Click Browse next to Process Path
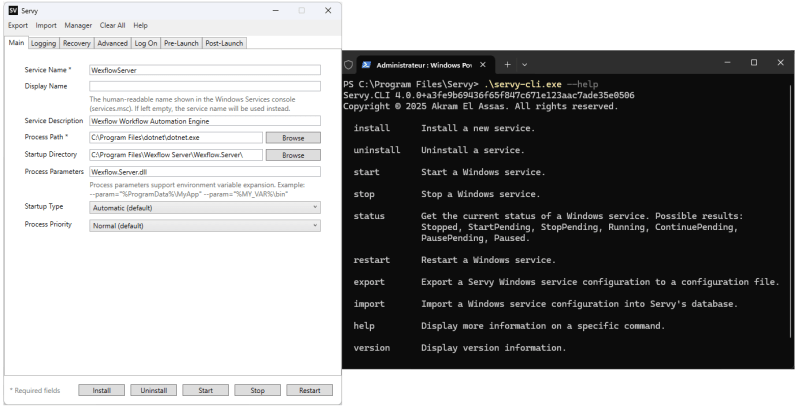Screen dimensions: 798x408 [x=293, y=138]
